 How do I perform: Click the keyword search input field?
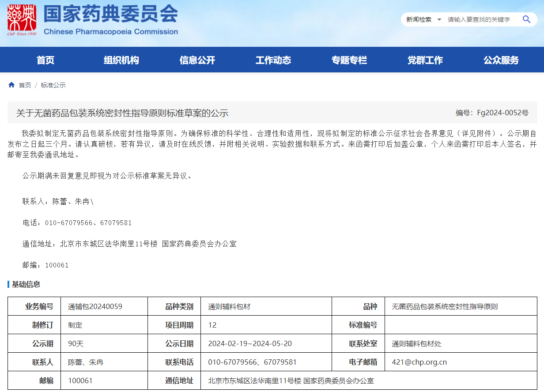click(480, 19)
